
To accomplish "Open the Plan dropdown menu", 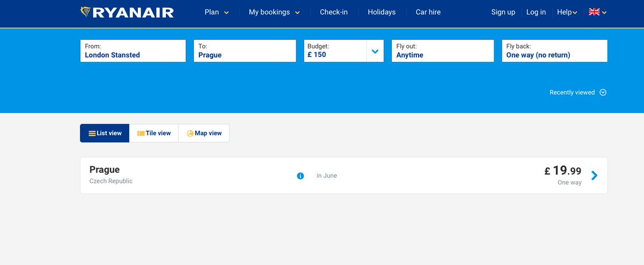I will click(217, 12).
